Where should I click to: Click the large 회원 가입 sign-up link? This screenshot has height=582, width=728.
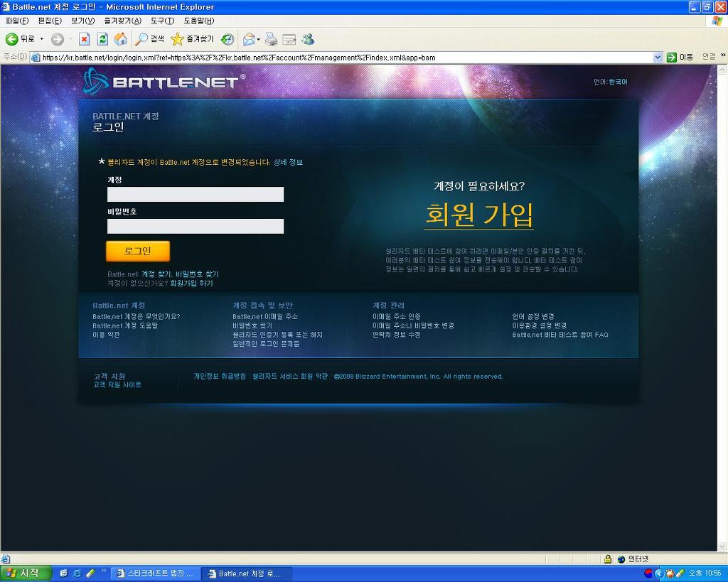pyautogui.click(x=479, y=215)
